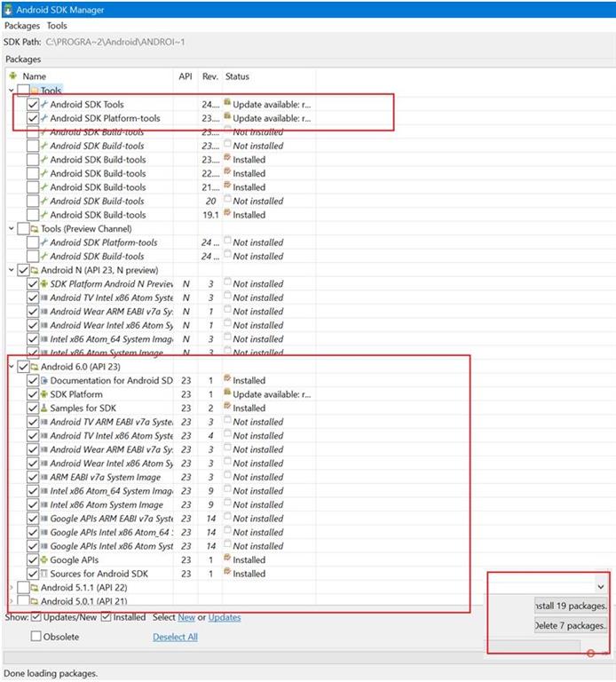616x682 pixels.
Task: Expand the Android 5.1.1 (API 22) group
Action: coord(12,588)
